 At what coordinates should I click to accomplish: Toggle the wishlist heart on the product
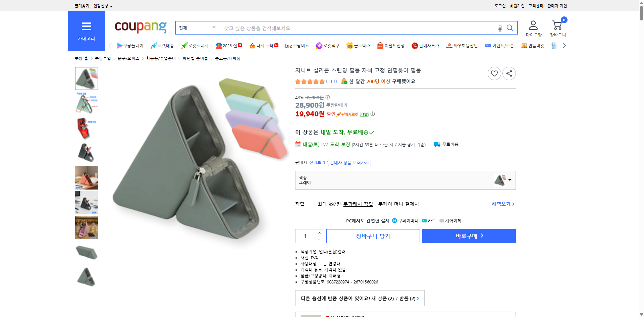(494, 73)
